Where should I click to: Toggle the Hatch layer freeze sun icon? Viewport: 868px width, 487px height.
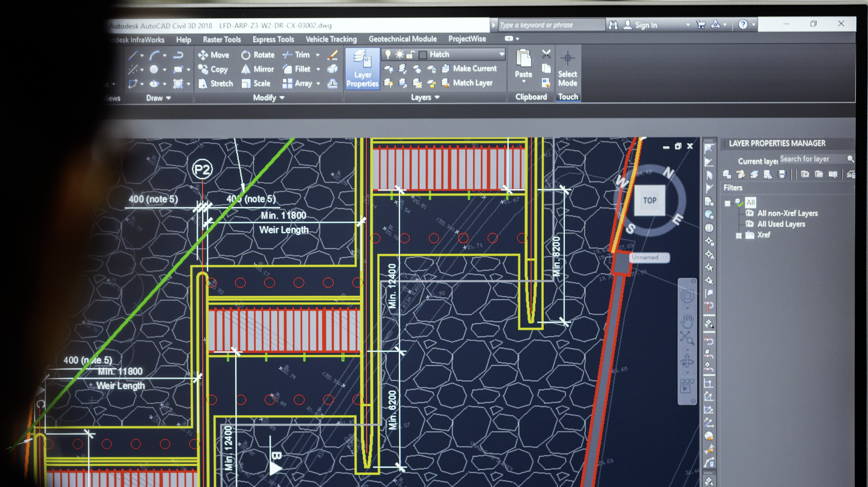(x=399, y=54)
